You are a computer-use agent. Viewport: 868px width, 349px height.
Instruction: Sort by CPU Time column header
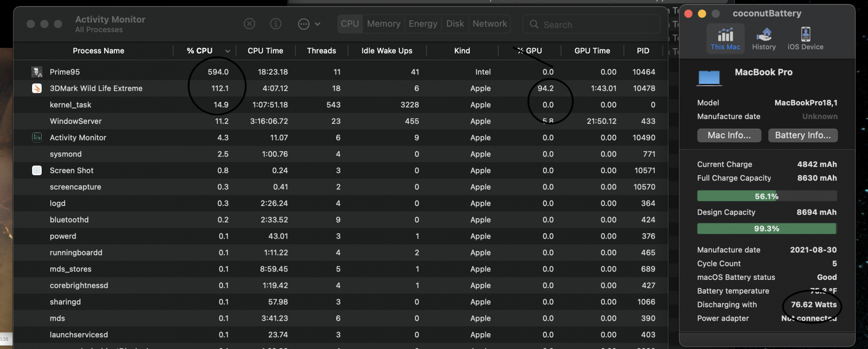(x=265, y=51)
